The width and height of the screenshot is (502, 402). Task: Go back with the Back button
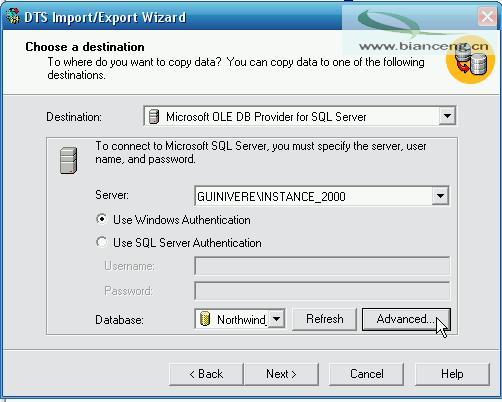point(206,374)
